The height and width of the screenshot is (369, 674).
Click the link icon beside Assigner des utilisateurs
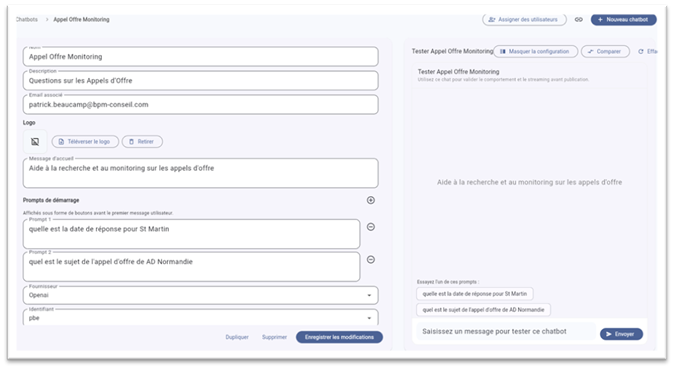(x=579, y=19)
